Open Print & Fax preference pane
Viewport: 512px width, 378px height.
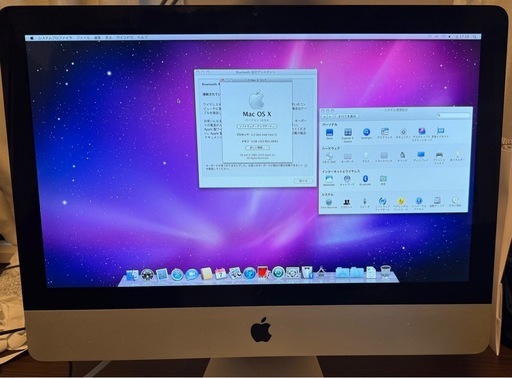pyautogui.click(x=439, y=158)
